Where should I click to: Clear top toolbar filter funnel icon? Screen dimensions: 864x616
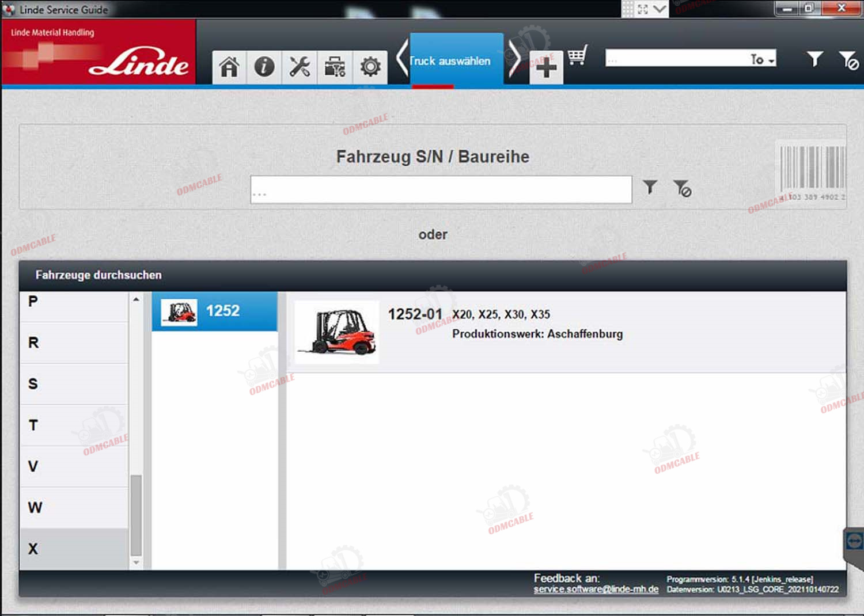point(848,60)
